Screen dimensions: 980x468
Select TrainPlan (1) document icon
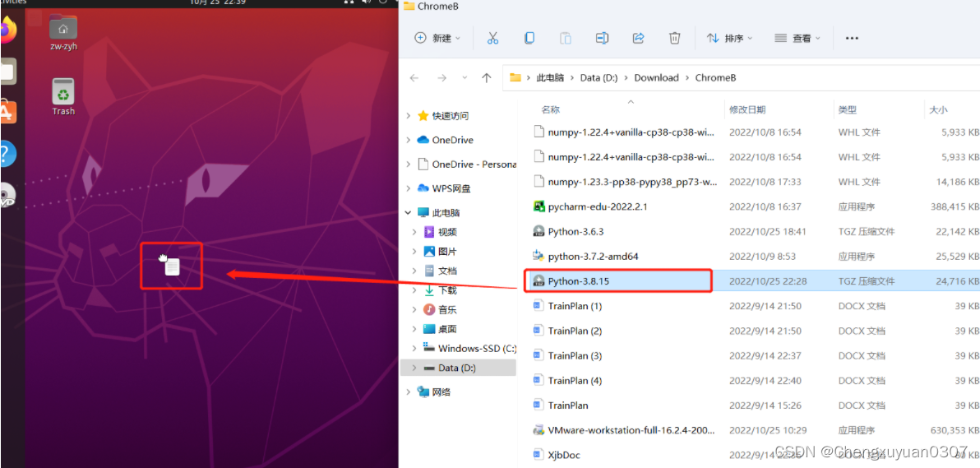(538, 305)
